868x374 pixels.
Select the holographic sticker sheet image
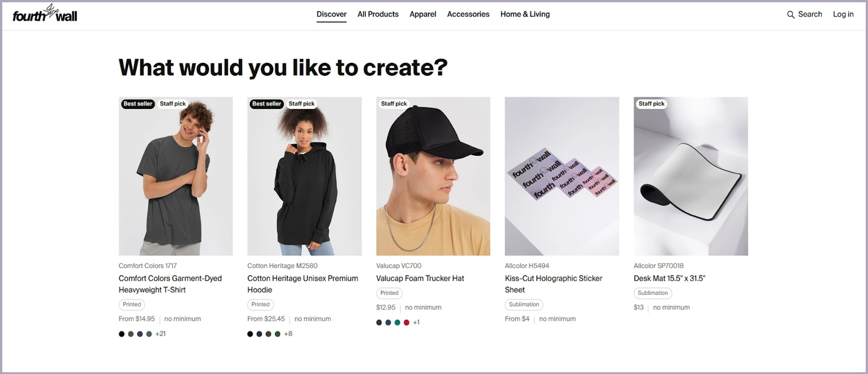tap(561, 176)
